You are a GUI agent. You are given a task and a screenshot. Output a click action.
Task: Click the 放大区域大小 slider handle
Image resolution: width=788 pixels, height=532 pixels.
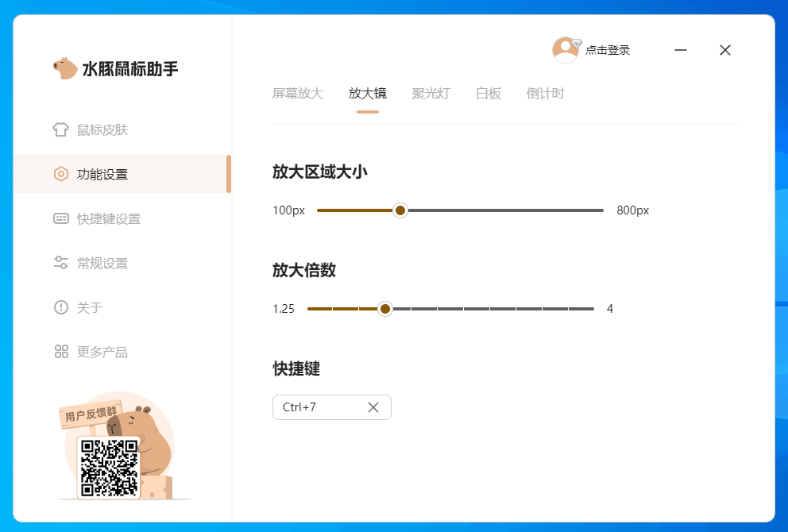click(x=400, y=210)
